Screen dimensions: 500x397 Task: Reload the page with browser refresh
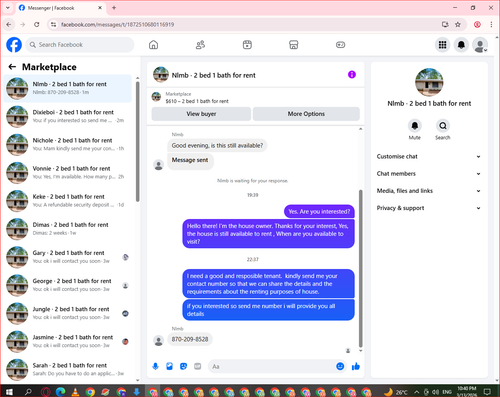pos(37,24)
